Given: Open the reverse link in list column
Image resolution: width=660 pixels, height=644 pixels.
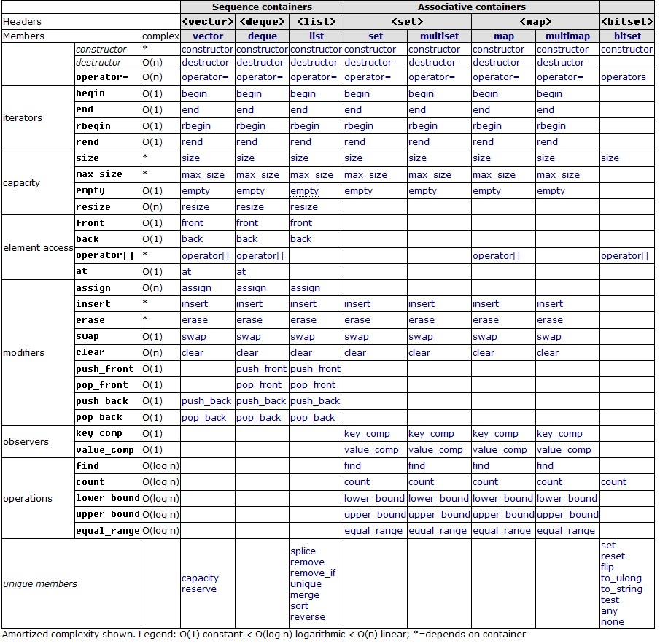Looking at the screenshot, I should coord(308,617).
